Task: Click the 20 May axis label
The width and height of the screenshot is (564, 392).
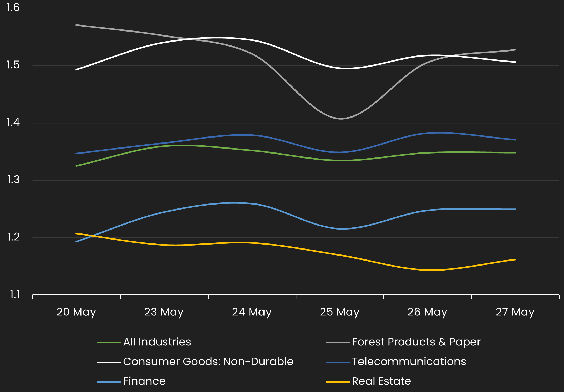Action: (x=76, y=312)
